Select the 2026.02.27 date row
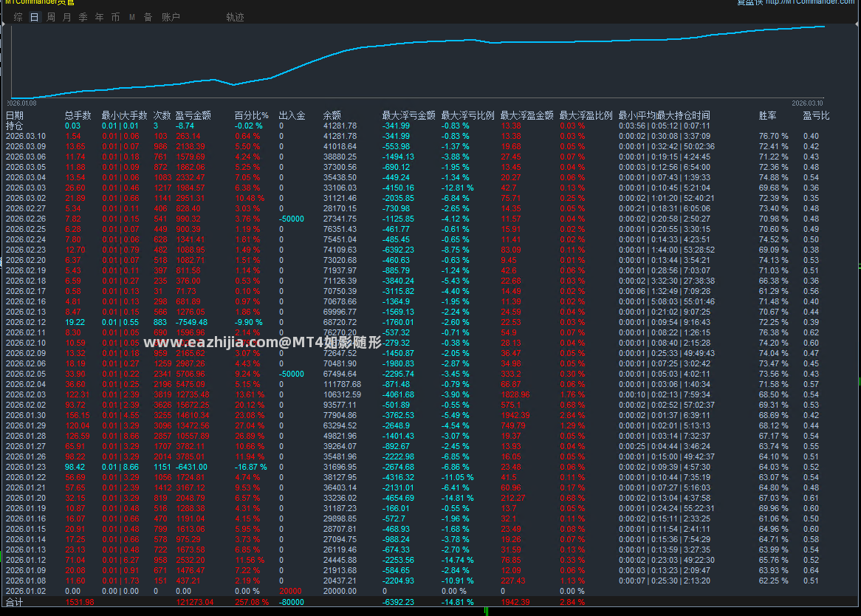Image resolution: width=861 pixels, height=616 pixels. pos(428,208)
